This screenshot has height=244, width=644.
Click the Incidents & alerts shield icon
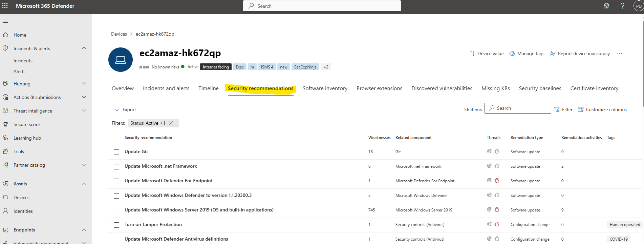(x=5, y=48)
